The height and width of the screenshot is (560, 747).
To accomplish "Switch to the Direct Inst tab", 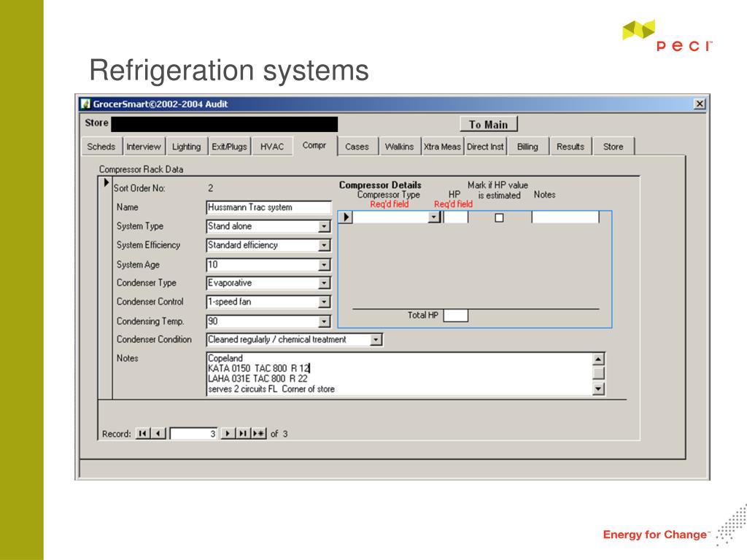I will tap(485, 147).
